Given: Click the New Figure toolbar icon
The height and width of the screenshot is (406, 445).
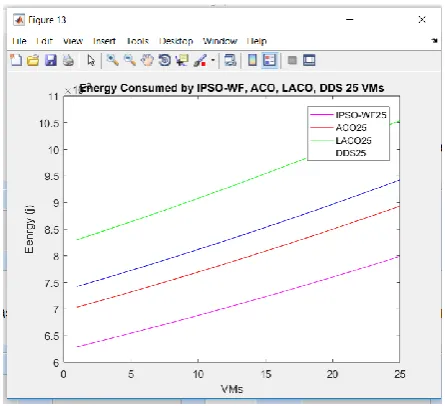Looking at the screenshot, I should [16, 60].
